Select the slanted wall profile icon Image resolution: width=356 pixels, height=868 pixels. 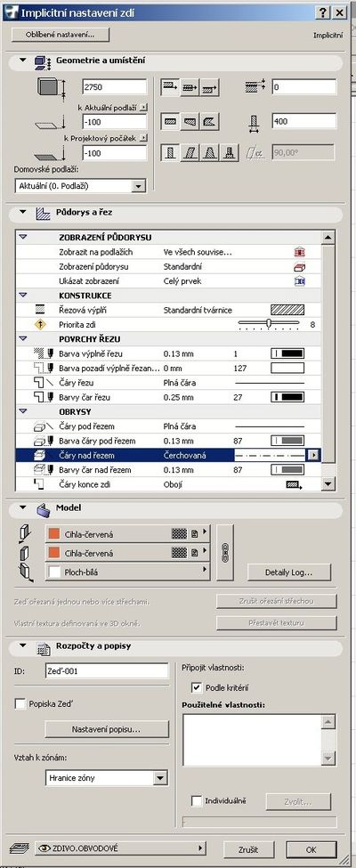(190, 152)
